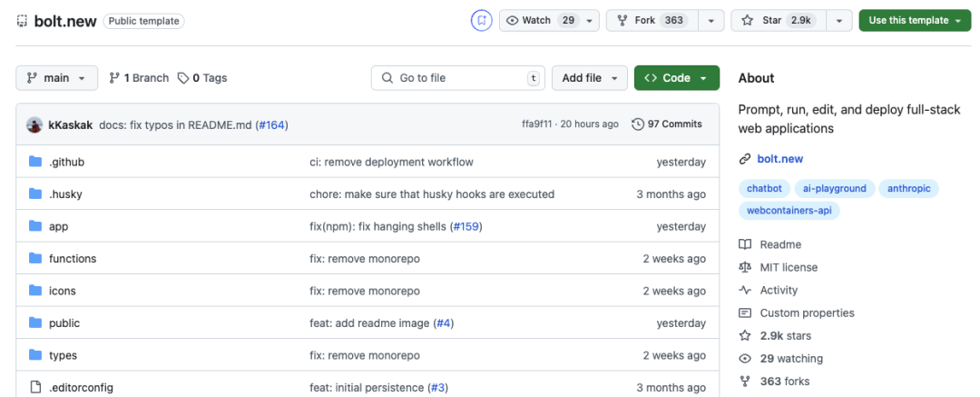This screenshot has height=397, width=980.
Task: Open the .github folder name
Action: [x=66, y=163]
